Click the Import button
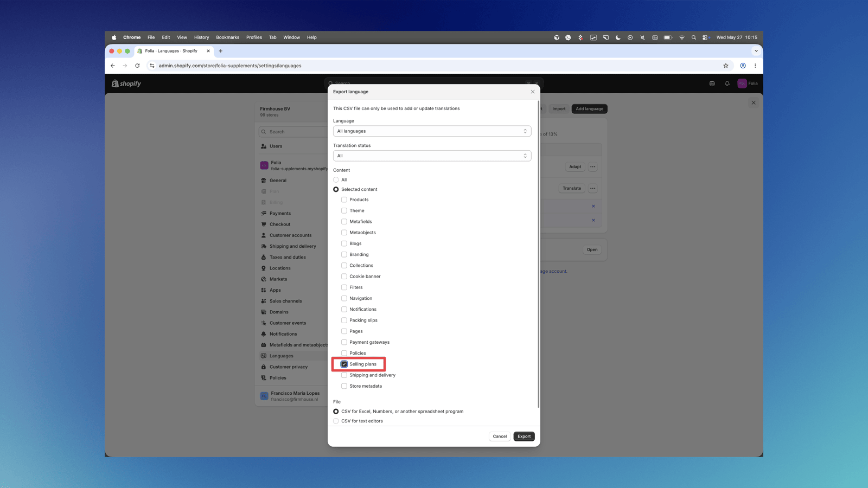The image size is (868, 488). tap(559, 109)
